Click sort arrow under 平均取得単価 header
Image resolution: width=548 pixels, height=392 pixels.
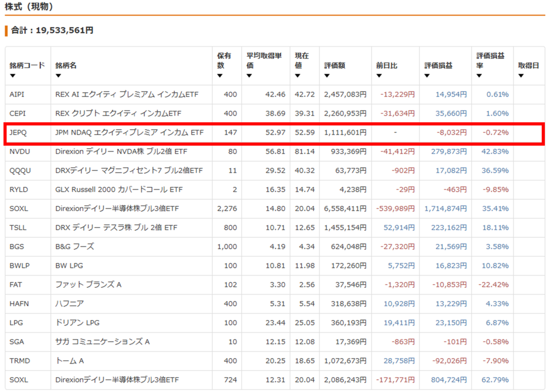tap(250, 76)
